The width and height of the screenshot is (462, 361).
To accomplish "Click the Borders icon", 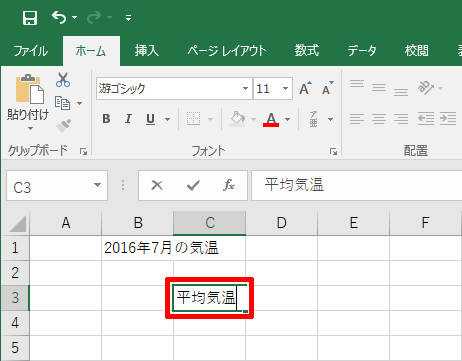I will 193,119.
